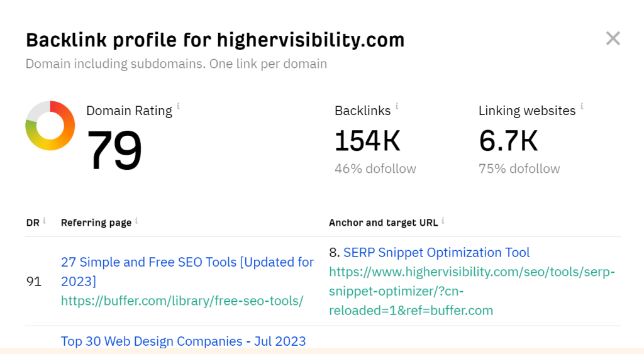Open "SERP Snippet Optimization Tool" anchor link

pyautogui.click(x=436, y=253)
